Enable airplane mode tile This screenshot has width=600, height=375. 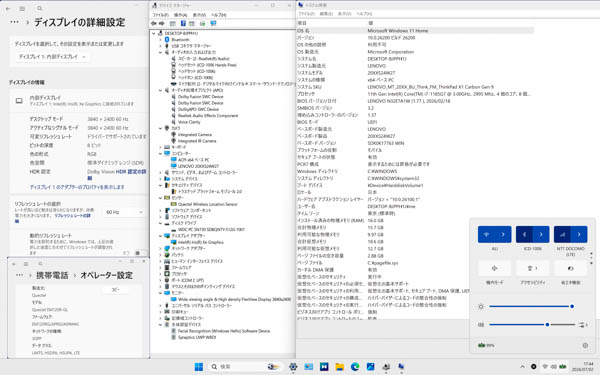click(x=494, y=268)
